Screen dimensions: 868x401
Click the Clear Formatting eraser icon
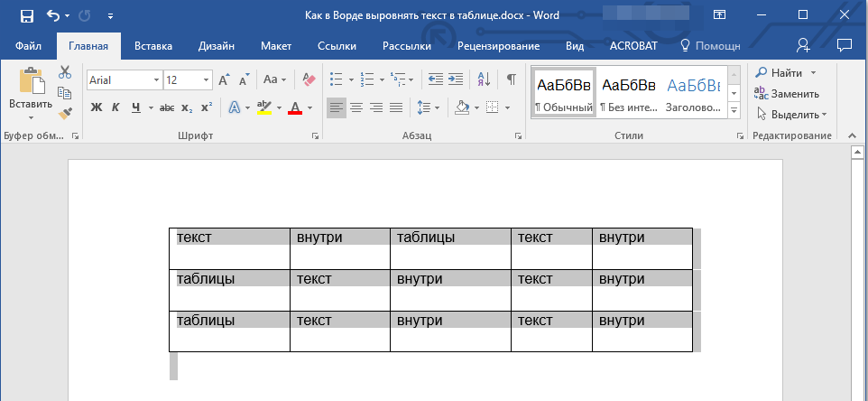tap(309, 79)
